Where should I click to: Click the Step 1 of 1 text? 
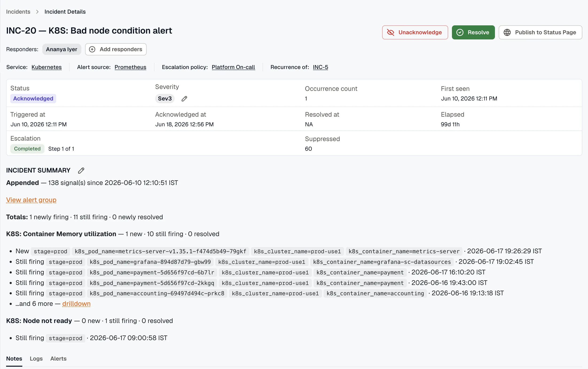pyautogui.click(x=61, y=149)
